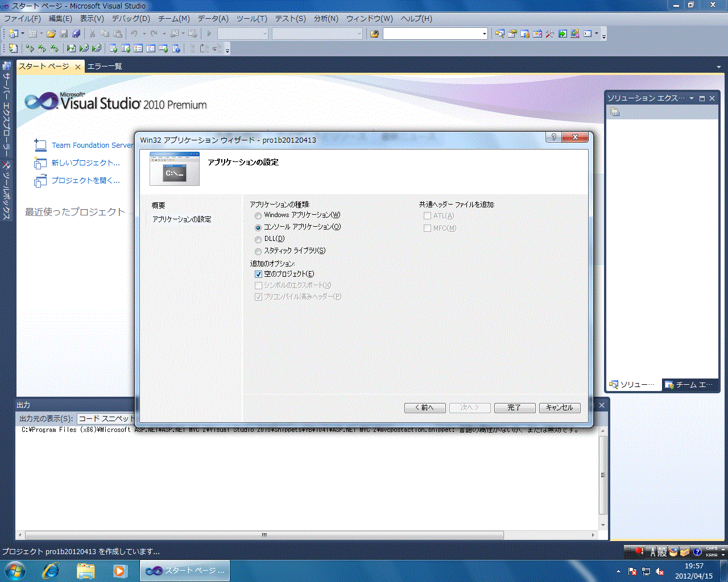Open the document tab list dropdown arrow

click(x=719, y=67)
